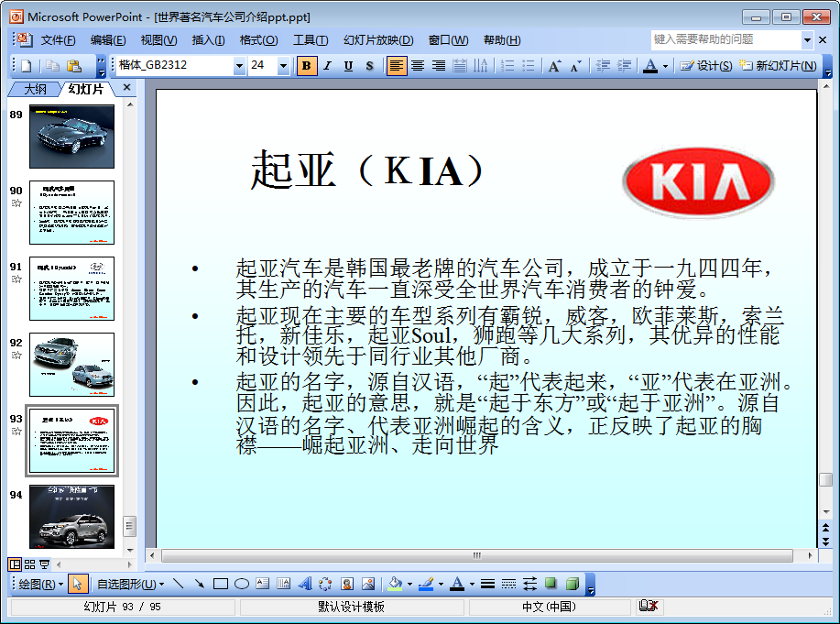Increase the indent level

(624, 65)
